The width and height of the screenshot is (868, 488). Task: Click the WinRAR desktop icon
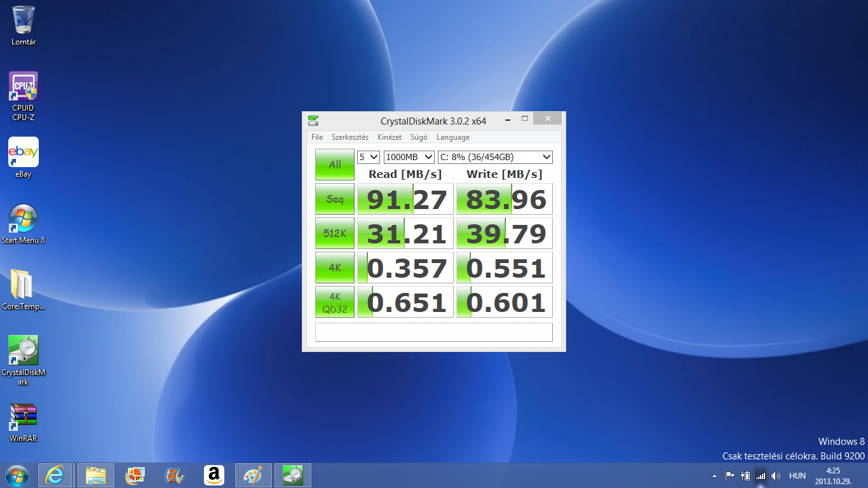click(x=24, y=416)
